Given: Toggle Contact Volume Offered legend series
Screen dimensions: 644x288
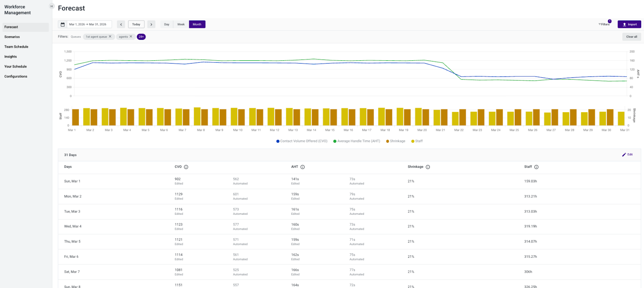Looking at the screenshot, I should tap(301, 141).
